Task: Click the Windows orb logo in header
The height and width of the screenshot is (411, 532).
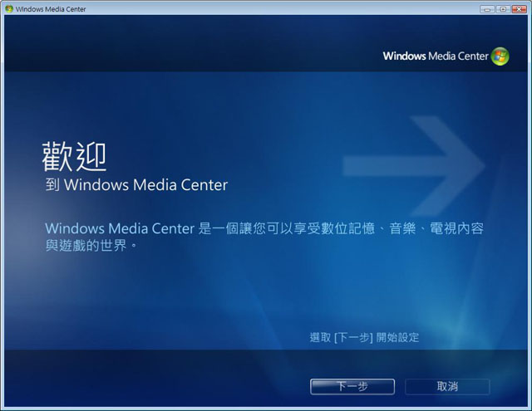Action: 500,56
